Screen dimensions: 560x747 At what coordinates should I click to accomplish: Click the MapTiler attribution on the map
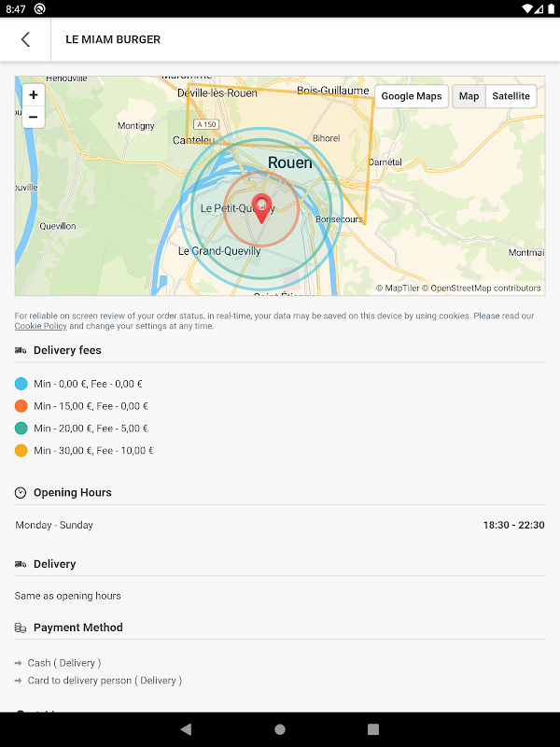[x=399, y=289]
